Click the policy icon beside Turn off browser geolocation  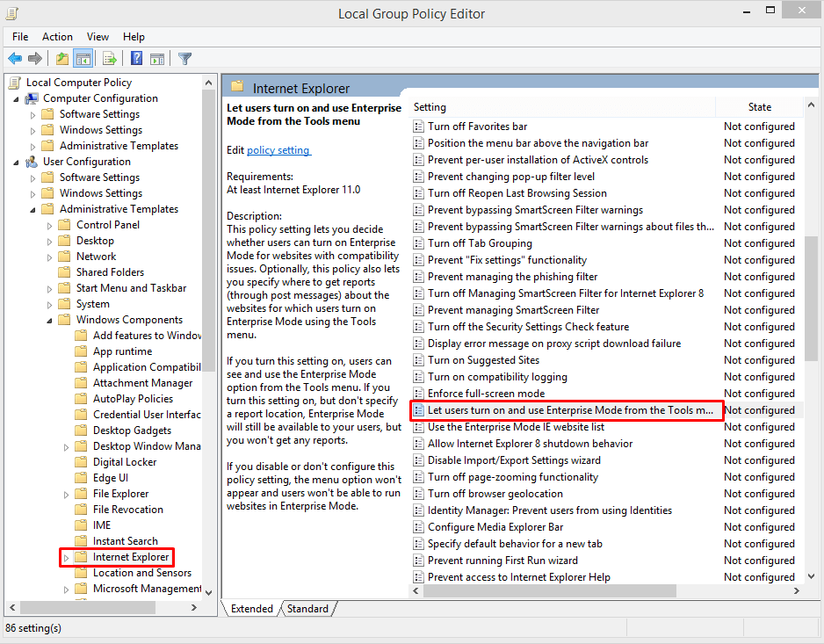pos(418,494)
